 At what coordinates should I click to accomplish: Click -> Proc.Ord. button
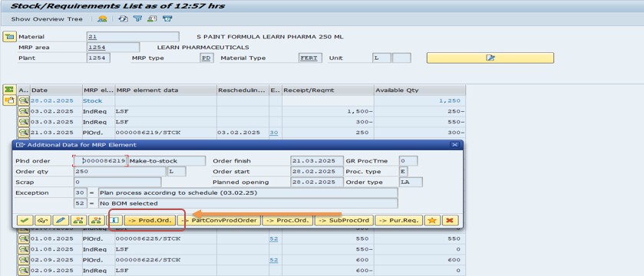pos(288,220)
